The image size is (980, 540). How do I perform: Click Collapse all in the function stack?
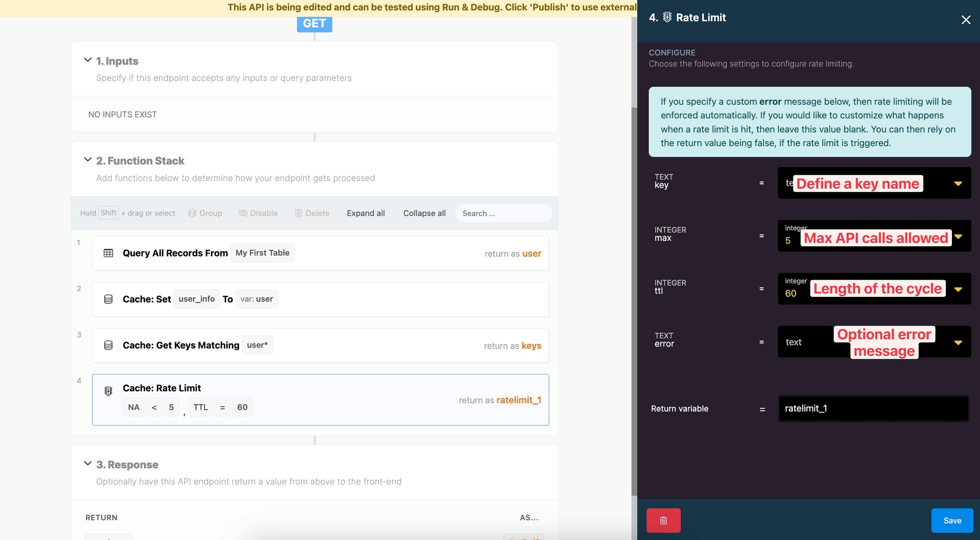pos(424,213)
